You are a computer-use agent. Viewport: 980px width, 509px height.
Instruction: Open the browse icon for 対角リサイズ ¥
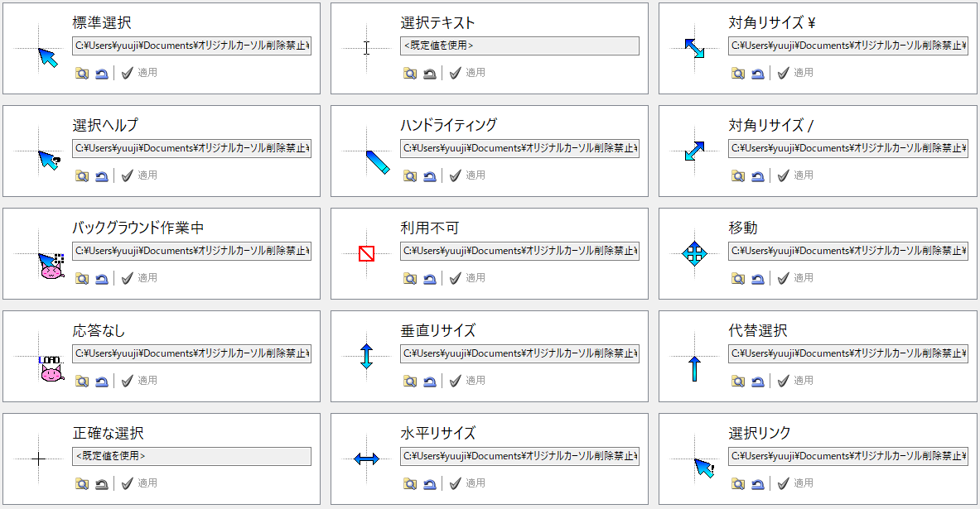(737, 73)
